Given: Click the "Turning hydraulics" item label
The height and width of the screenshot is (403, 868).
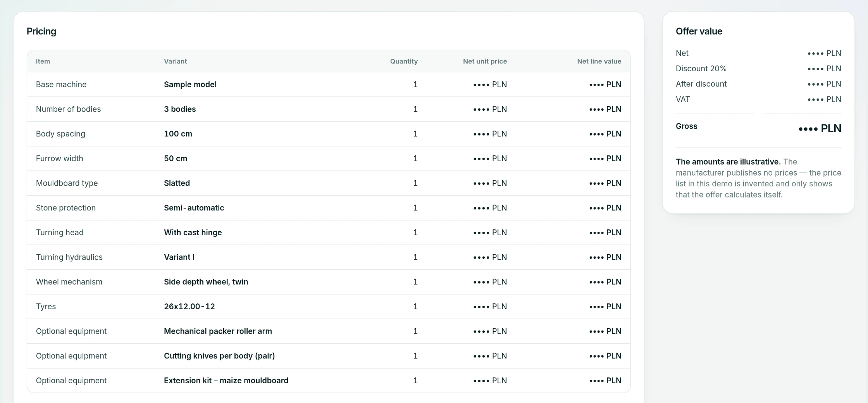Looking at the screenshot, I should [x=69, y=257].
